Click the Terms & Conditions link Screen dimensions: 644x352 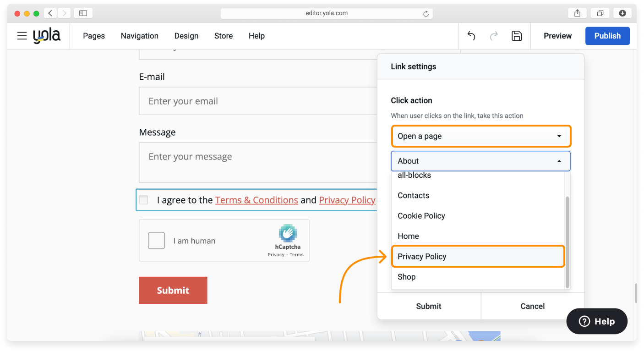point(257,200)
